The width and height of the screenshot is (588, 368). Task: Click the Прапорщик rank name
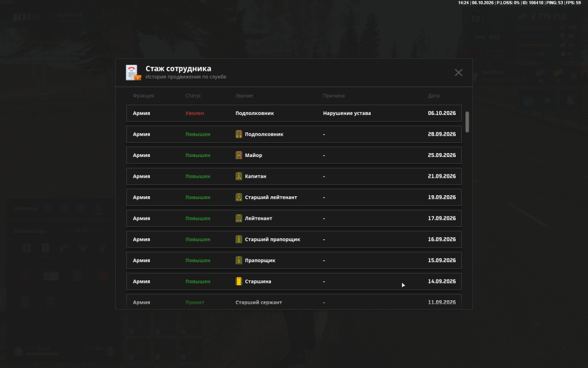tap(260, 260)
